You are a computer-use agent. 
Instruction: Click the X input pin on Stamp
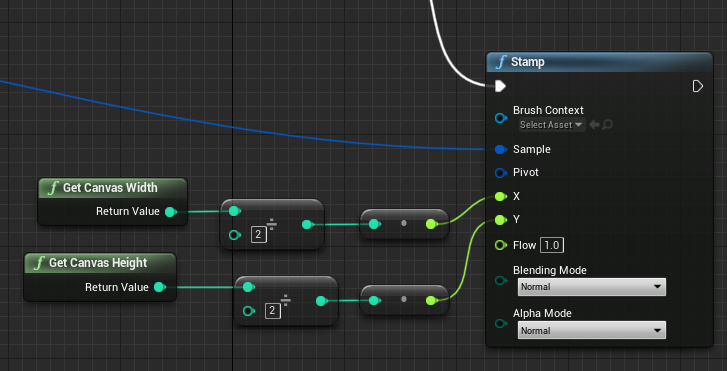point(500,197)
